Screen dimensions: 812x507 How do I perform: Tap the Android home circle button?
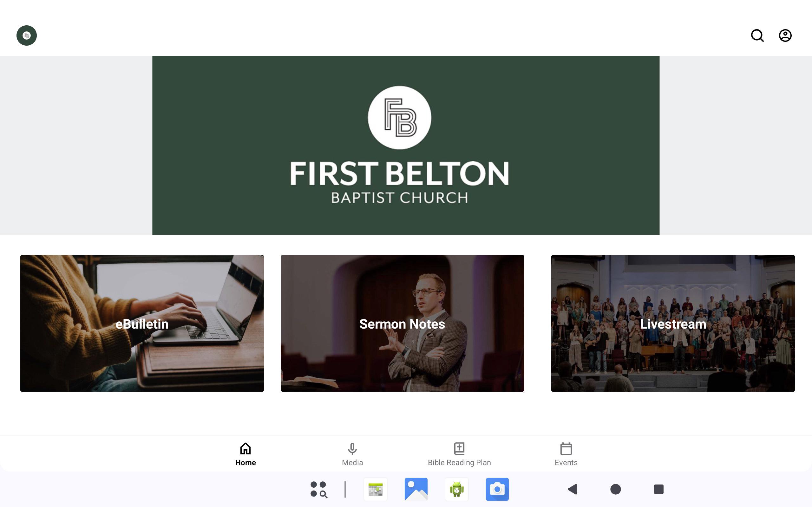tap(615, 489)
